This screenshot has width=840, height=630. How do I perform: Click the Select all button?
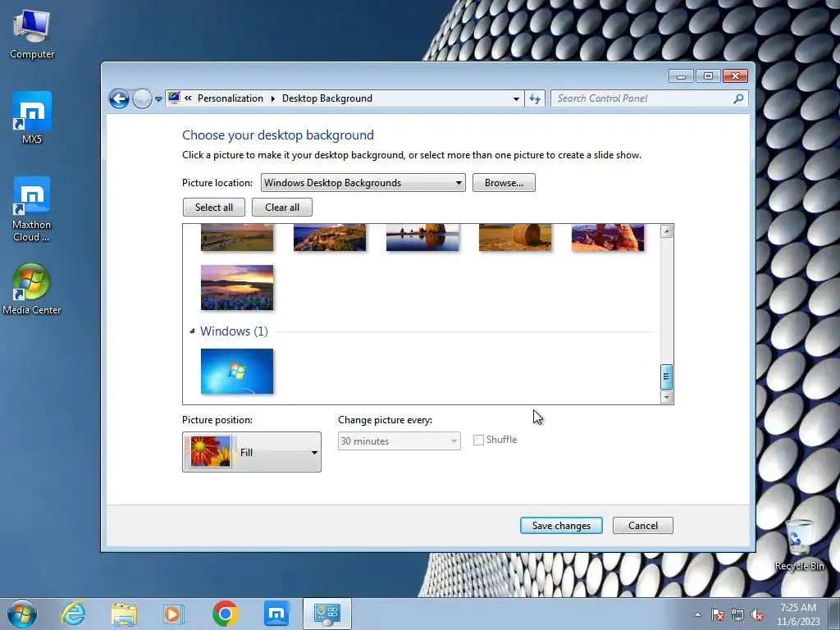(x=214, y=208)
